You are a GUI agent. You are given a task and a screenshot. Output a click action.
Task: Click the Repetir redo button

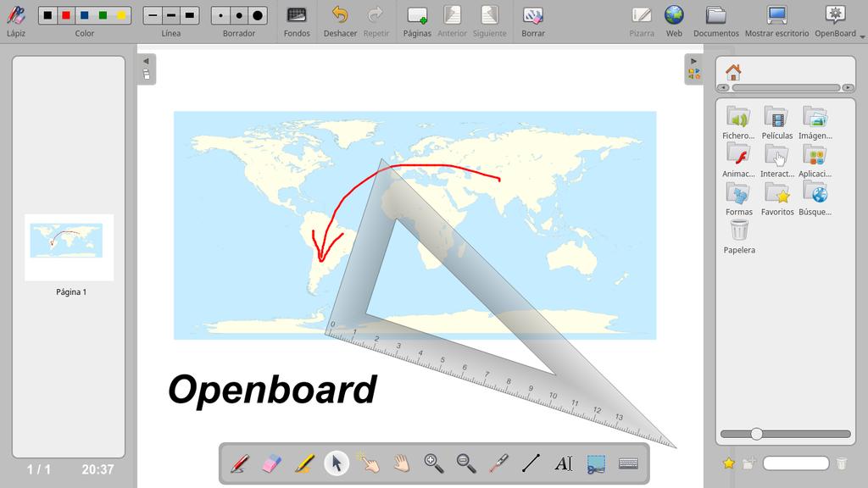point(376,21)
